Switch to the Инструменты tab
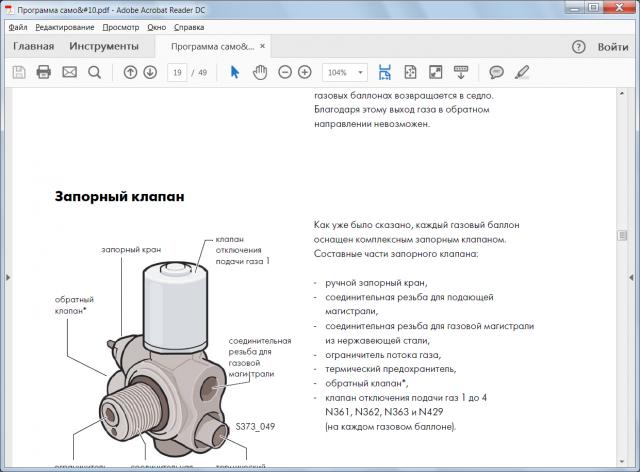 coord(104,47)
